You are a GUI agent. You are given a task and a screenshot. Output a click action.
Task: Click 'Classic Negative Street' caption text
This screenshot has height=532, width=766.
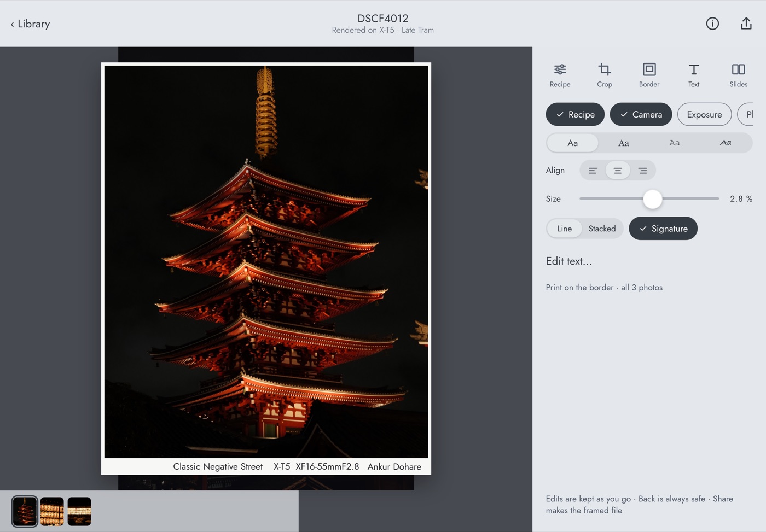[218, 467]
